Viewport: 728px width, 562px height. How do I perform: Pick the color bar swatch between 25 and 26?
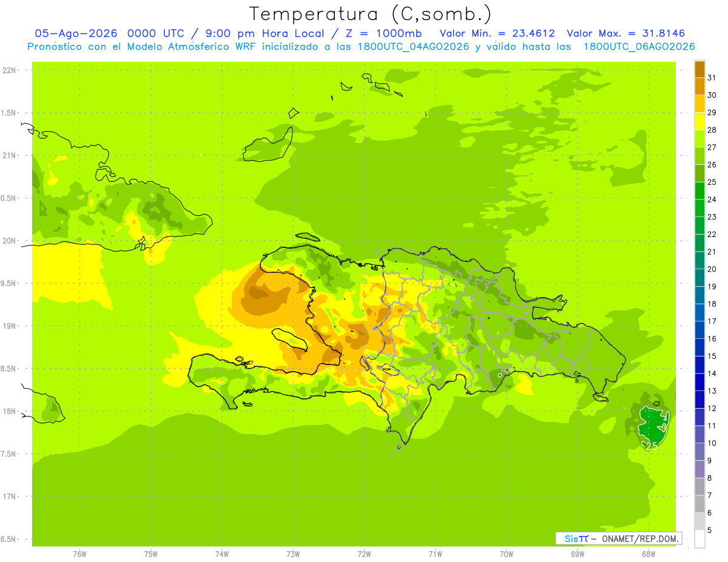[x=699, y=173]
